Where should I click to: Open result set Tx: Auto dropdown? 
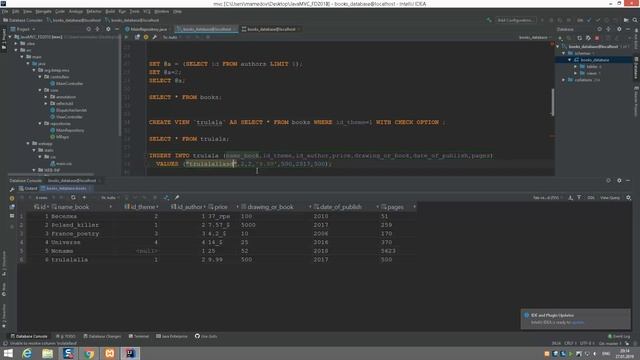(x=109, y=198)
